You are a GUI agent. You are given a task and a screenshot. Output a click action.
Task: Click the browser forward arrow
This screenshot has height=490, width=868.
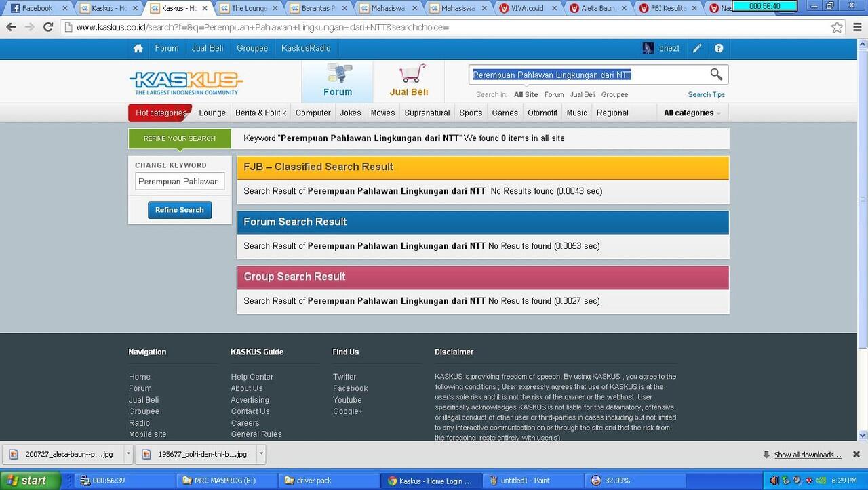click(29, 27)
